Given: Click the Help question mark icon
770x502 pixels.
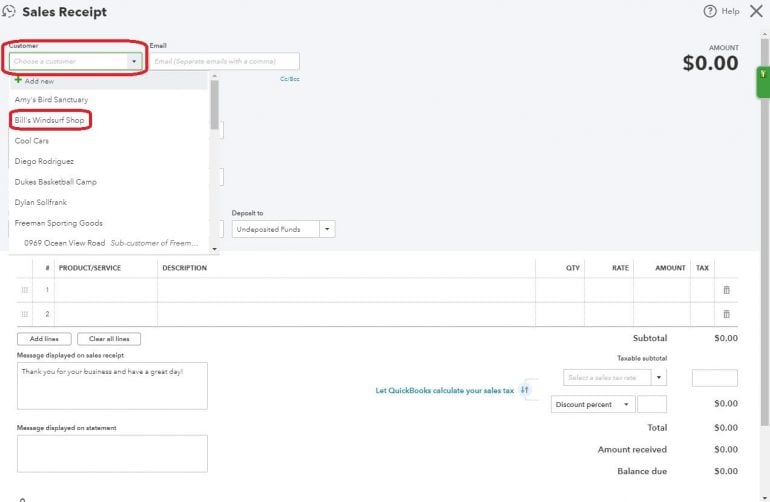Looking at the screenshot, I should click(710, 11).
